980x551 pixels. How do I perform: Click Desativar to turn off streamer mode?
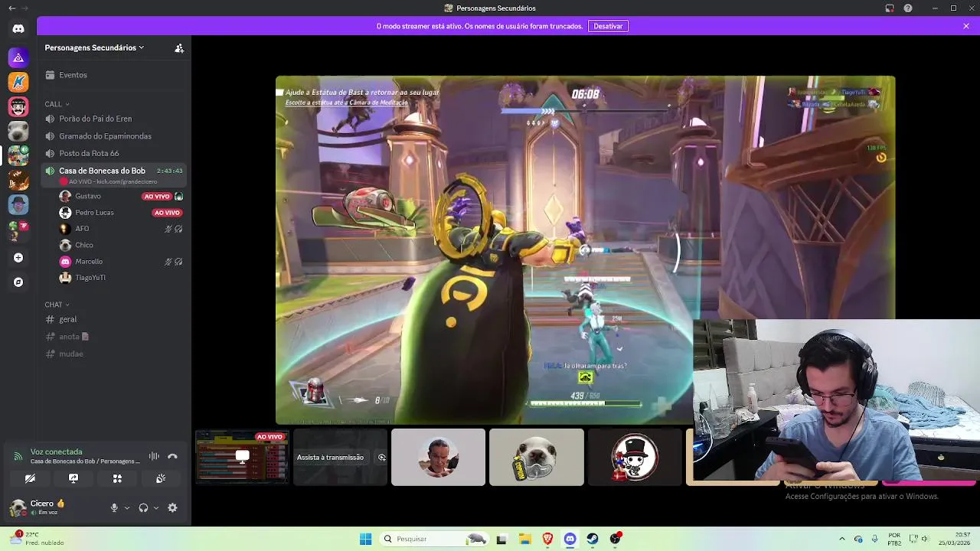608,26
